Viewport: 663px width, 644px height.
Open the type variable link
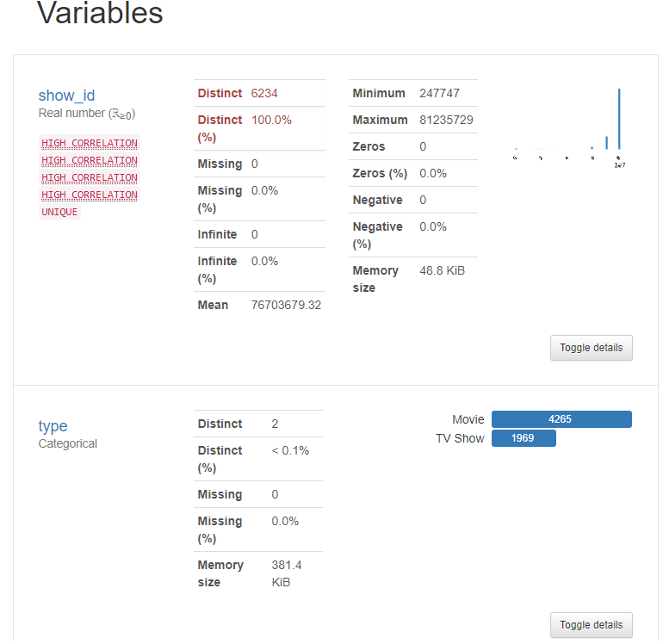[53, 426]
